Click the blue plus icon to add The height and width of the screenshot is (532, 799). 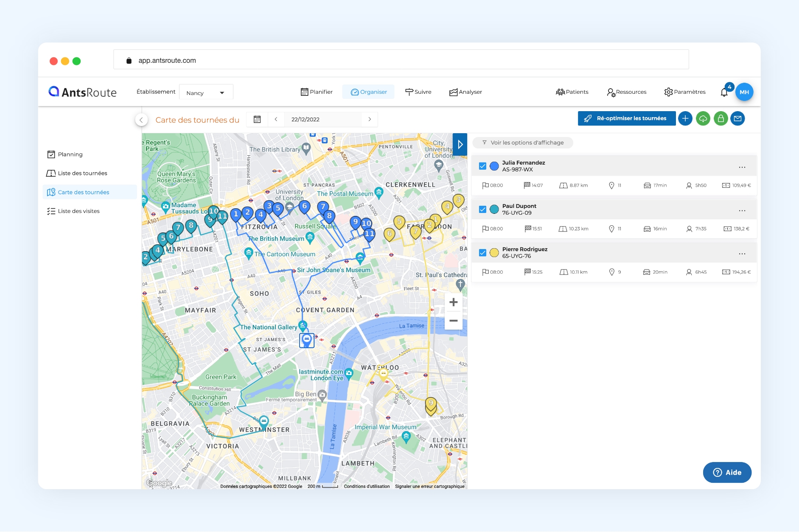click(686, 118)
